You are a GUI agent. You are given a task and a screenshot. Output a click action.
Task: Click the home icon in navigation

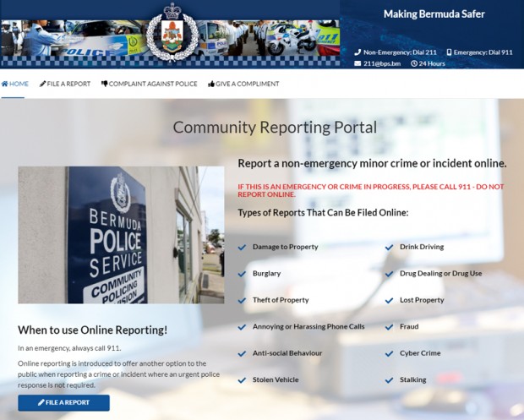5,84
